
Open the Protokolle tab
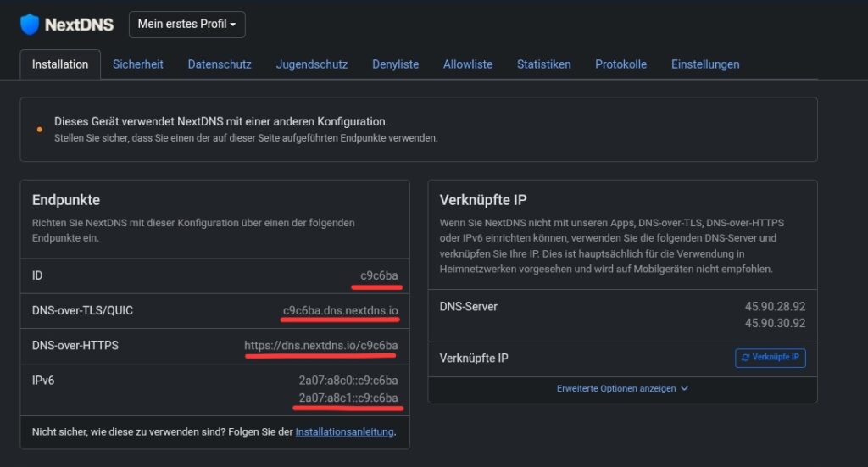tap(620, 64)
